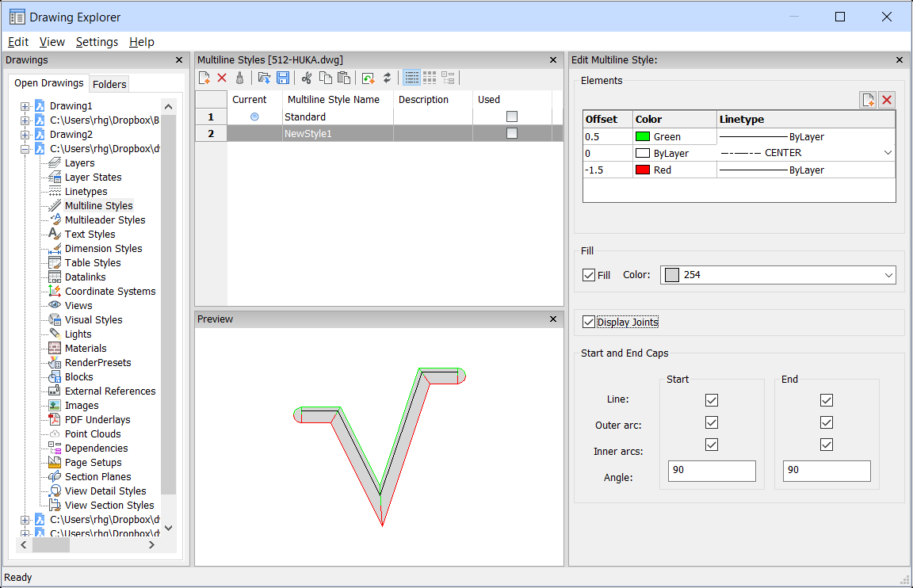
Task: Open the CENTER linetype dropdown arrow
Action: 888,153
